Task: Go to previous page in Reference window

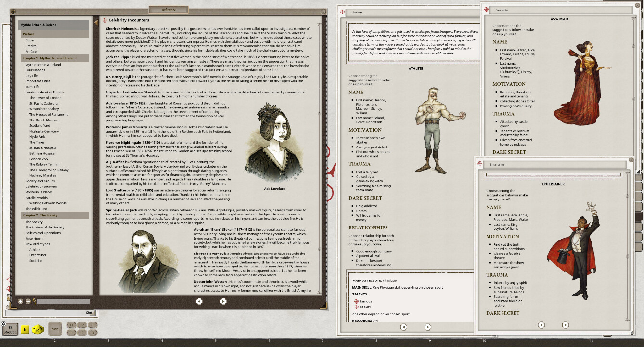Action: (199, 301)
